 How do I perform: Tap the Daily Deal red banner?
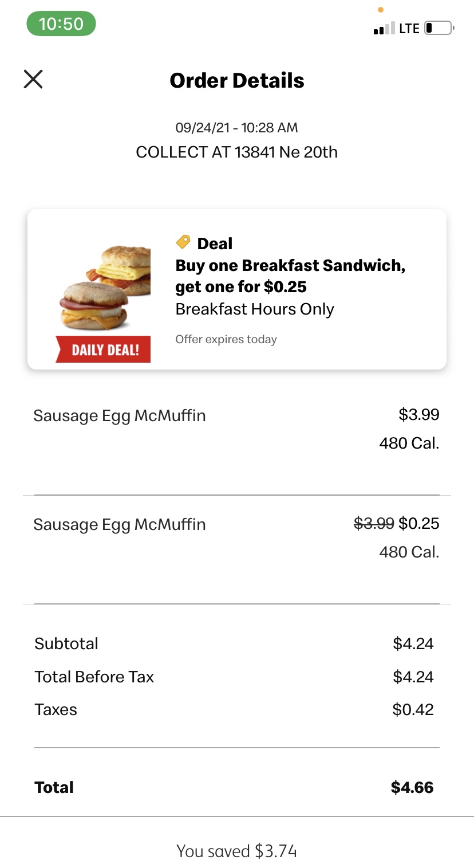tap(104, 349)
